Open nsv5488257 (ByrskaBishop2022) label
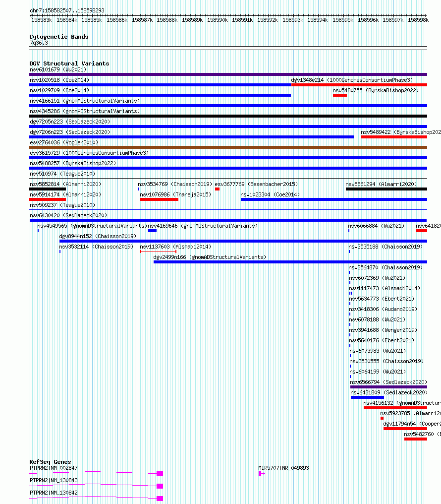The width and height of the screenshot is (441, 504). (x=73, y=163)
